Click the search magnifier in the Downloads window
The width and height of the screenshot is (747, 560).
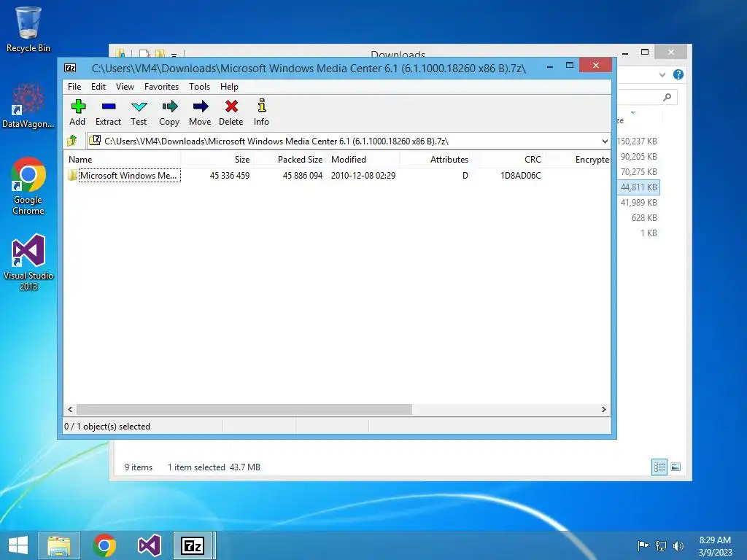(x=667, y=97)
